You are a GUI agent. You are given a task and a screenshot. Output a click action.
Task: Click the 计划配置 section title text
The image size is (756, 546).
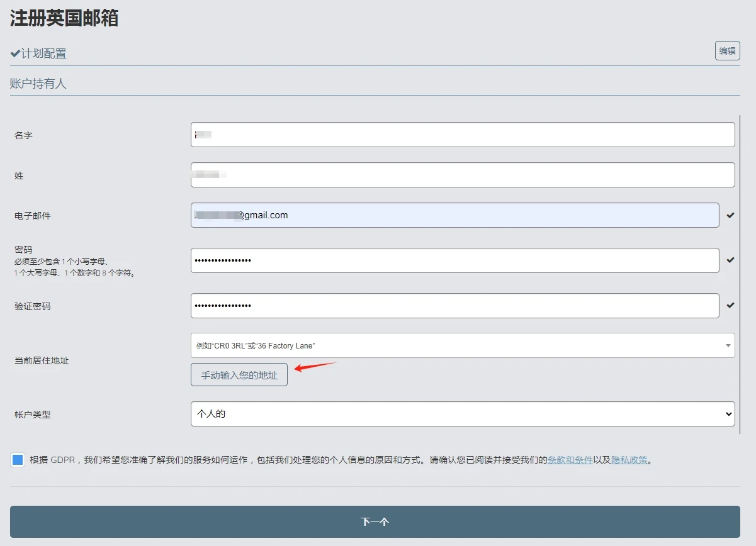(x=44, y=54)
